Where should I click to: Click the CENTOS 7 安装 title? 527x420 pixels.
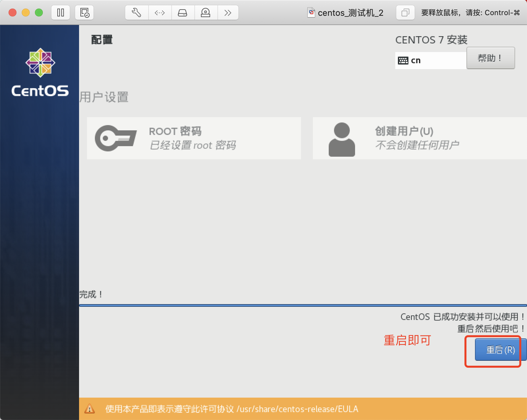pyautogui.click(x=431, y=40)
